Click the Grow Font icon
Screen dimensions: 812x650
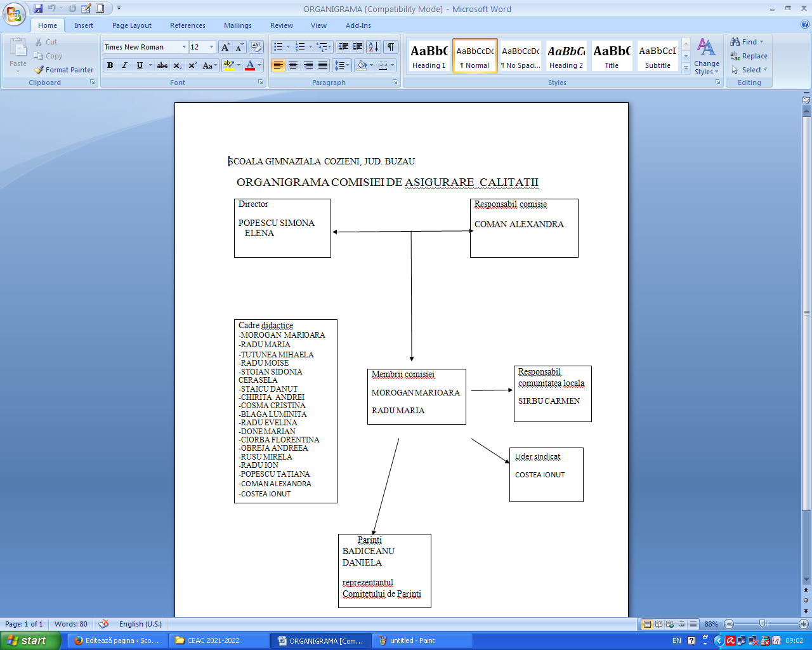coord(225,48)
